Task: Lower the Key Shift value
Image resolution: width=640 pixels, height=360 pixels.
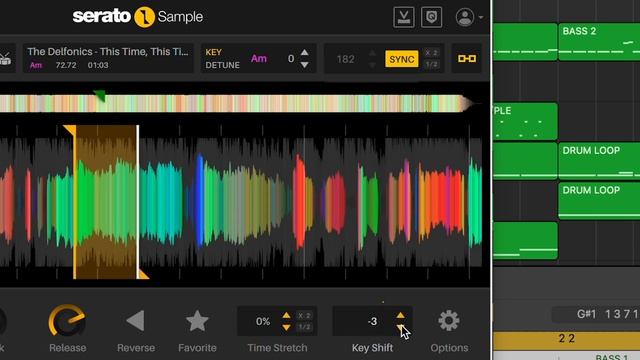Action: point(400,327)
